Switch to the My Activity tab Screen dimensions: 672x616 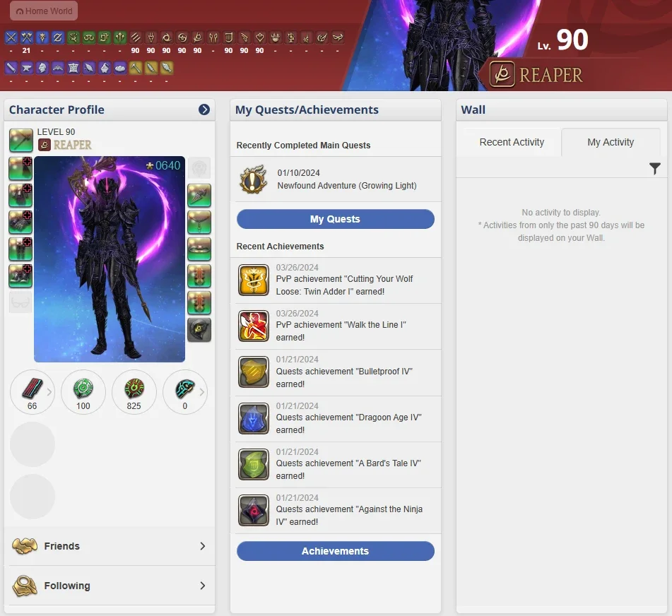pos(611,142)
